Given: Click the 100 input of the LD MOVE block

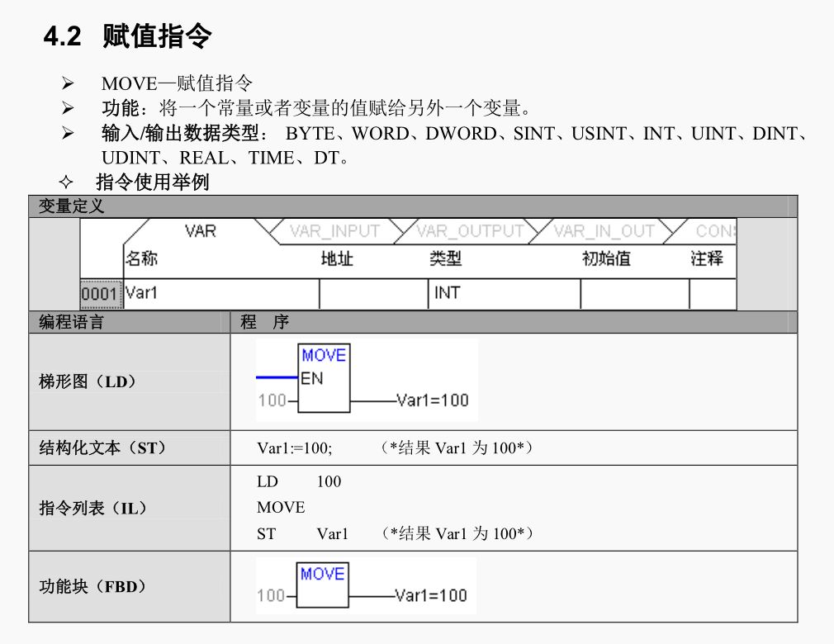Looking at the screenshot, I should pyautogui.click(x=271, y=400).
